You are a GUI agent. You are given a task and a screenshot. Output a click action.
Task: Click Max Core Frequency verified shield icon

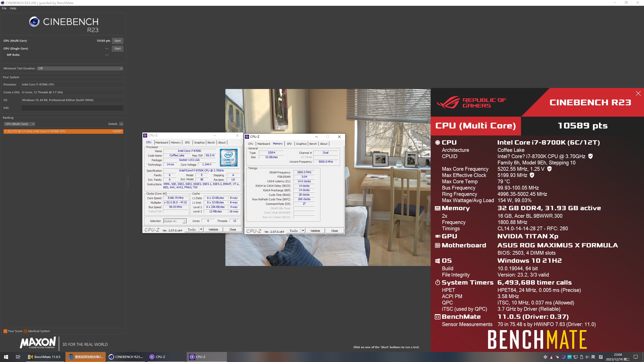549,169
